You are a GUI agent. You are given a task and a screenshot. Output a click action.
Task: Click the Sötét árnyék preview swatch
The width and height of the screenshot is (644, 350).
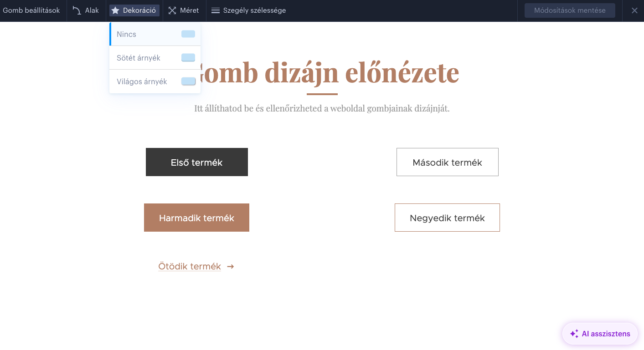point(188,58)
